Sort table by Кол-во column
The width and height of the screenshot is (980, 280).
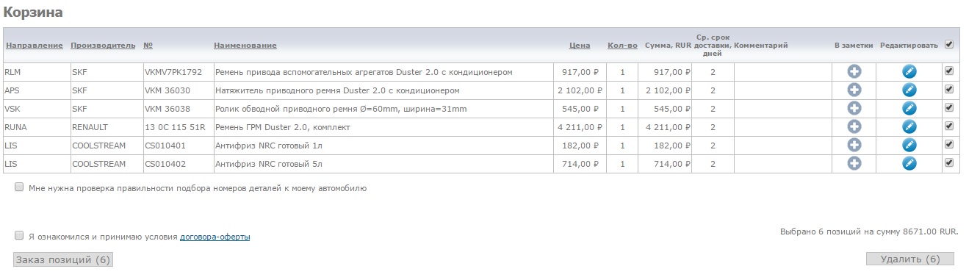pos(623,46)
